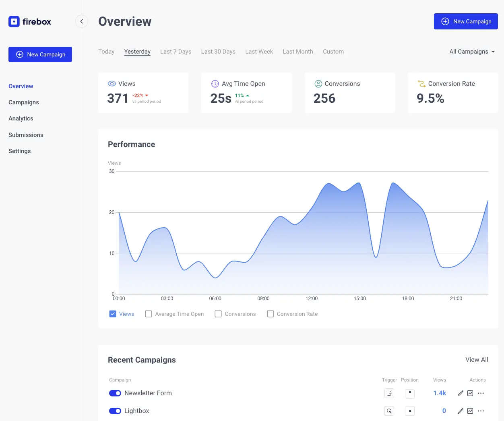Image resolution: width=504 pixels, height=421 pixels.
Task: Open Submissions in the sidebar
Action: point(26,135)
